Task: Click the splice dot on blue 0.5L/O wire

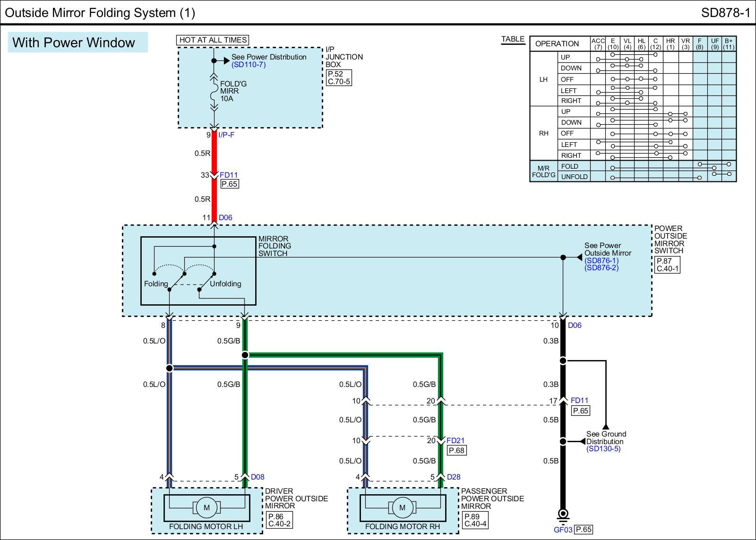Action: pos(170,368)
